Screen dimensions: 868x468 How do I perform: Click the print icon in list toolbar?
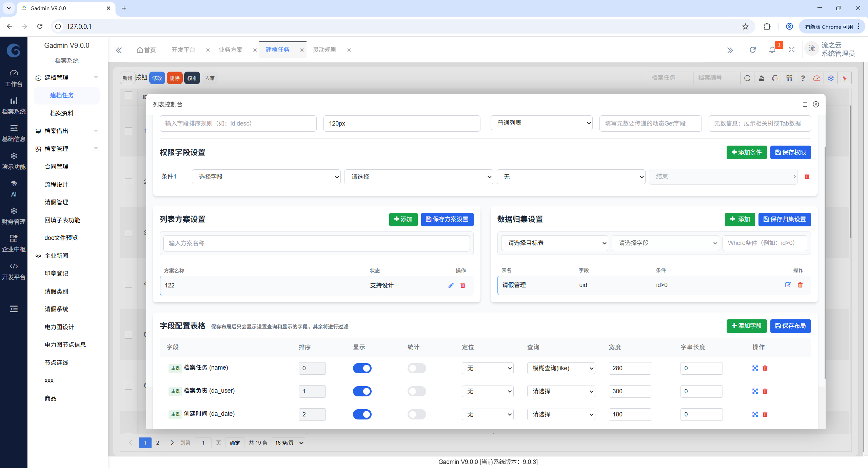(x=775, y=78)
